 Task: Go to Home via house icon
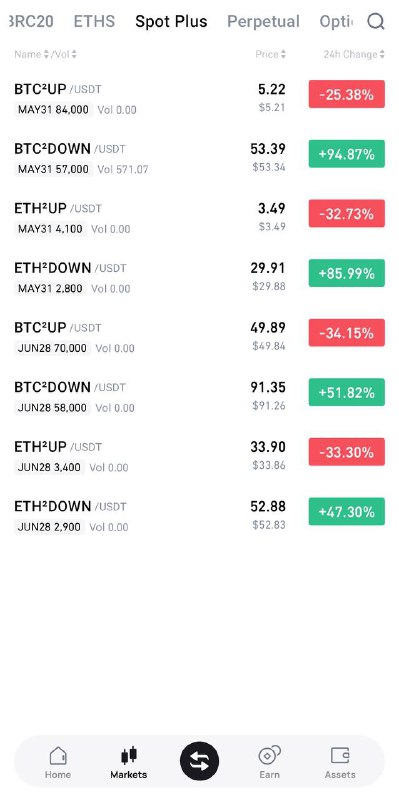[58, 756]
